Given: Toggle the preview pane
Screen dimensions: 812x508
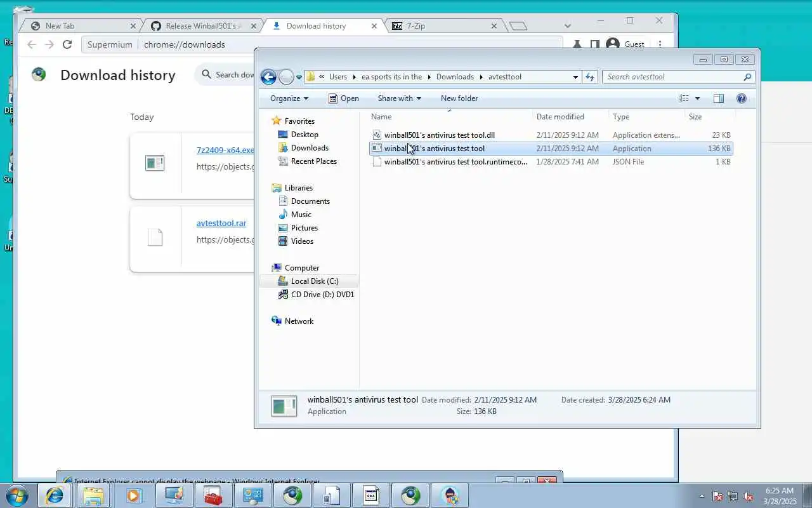Looking at the screenshot, I should click(718, 98).
